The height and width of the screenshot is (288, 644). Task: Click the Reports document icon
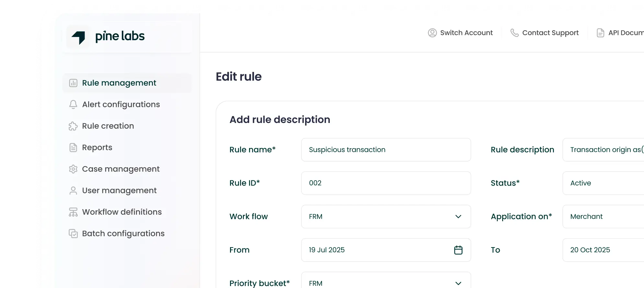coord(73,148)
